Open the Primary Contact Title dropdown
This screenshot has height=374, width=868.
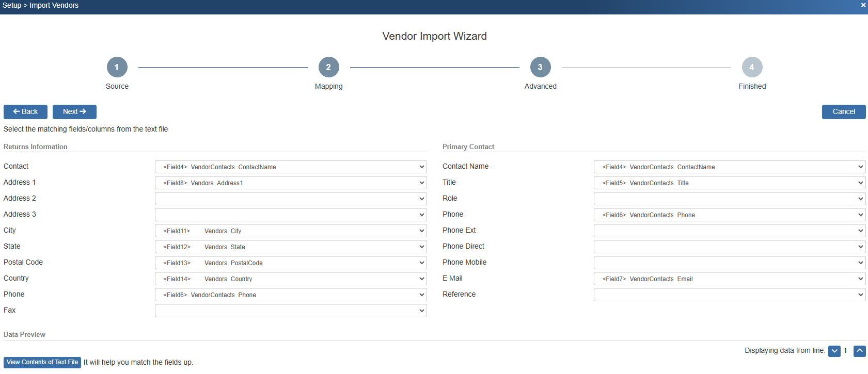729,183
